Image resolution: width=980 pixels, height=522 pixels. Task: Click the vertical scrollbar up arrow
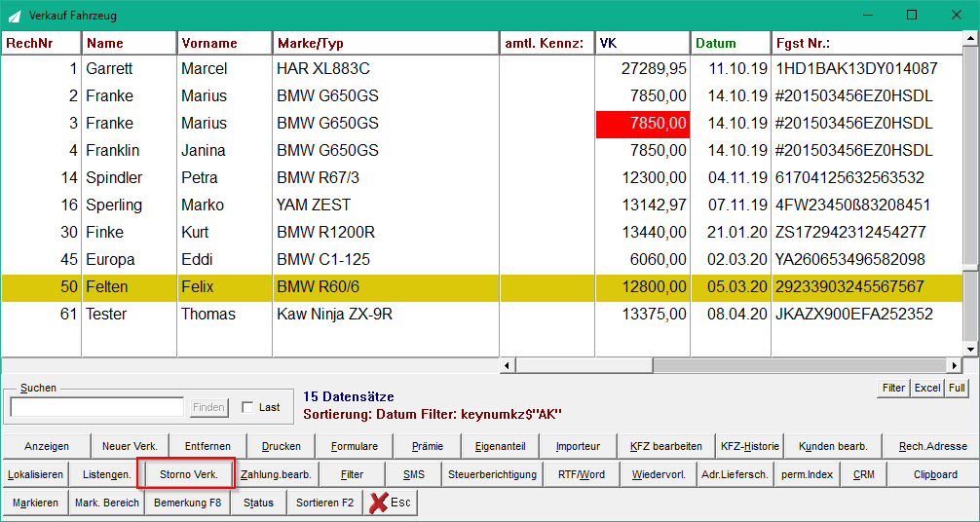[x=970, y=39]
